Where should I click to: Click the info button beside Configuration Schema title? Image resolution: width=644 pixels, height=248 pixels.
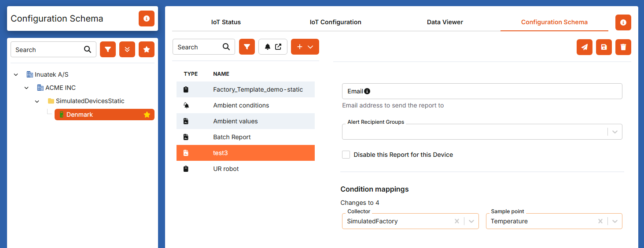click(147, 19)
